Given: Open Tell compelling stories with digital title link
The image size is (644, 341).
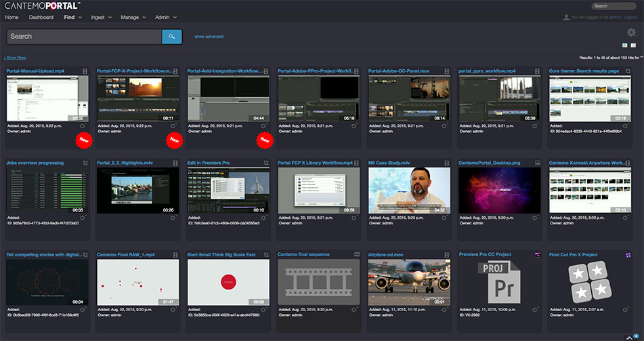Looking at the screenshot, I should pyautogui.click(x=45, y=255).
